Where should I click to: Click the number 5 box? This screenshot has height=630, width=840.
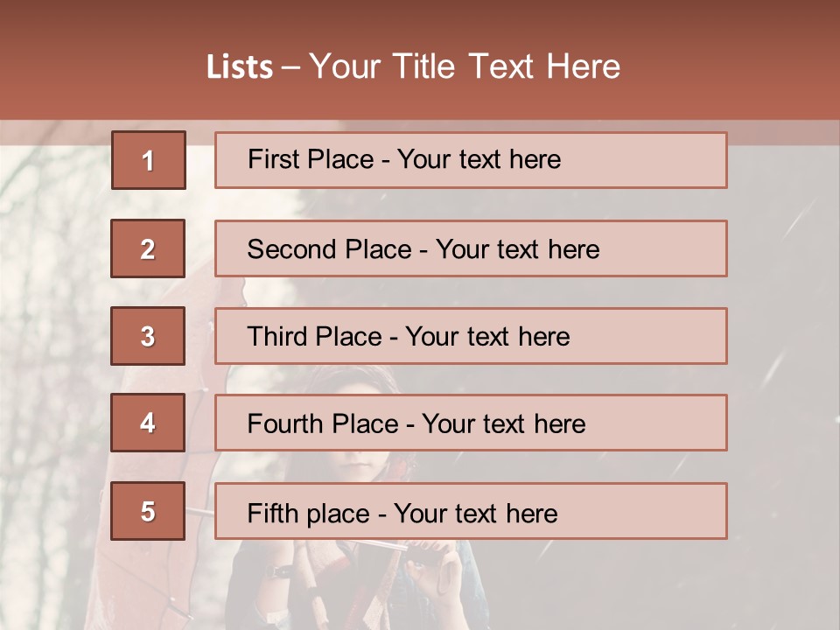pyautogui.click(x=148, y=511)
